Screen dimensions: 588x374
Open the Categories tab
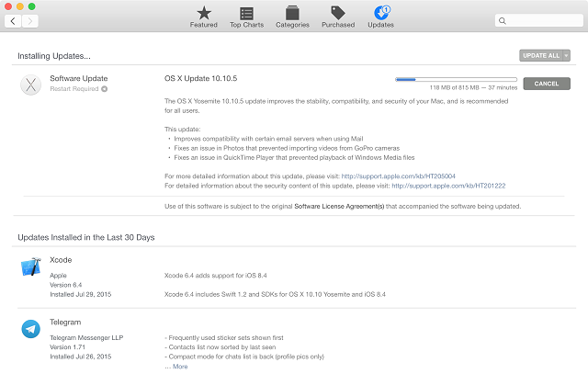tap(292, 17)
